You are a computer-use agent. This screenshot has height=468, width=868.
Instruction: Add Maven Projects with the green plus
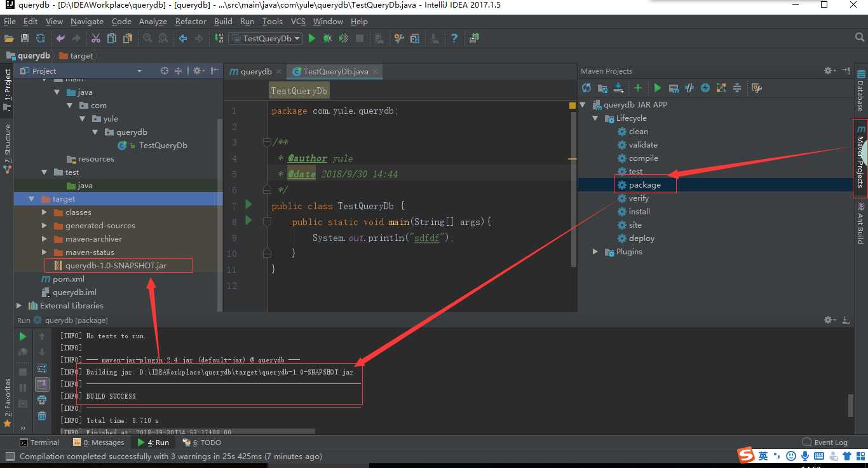click(x=638, y=88)
